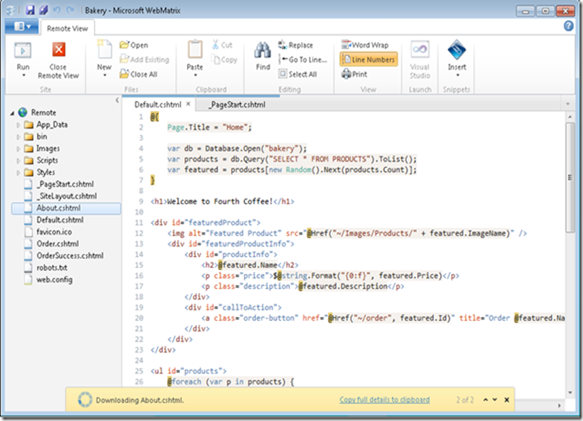Click the Redo arrow in title bar
Screen dimensions: 583x421
pos(70,10)
